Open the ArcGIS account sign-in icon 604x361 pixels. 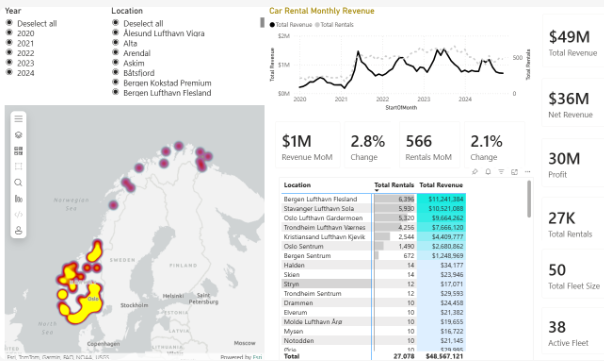[x=18, y=230]
